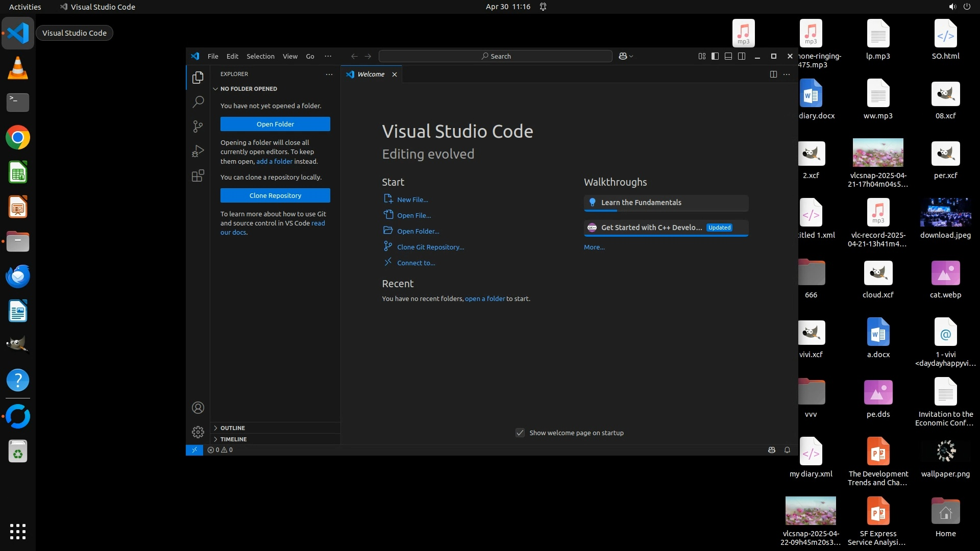Toggle the bottom panel layout button

point(728,56)
